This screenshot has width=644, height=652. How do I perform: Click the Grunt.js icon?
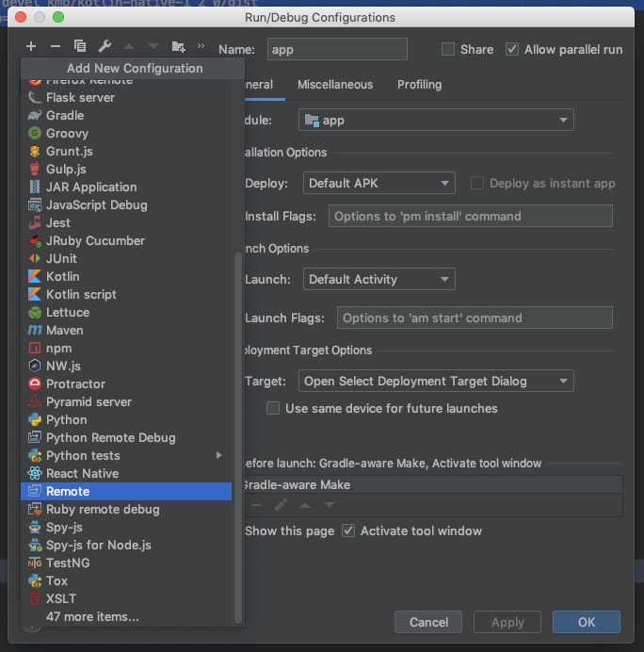[35, 152]
